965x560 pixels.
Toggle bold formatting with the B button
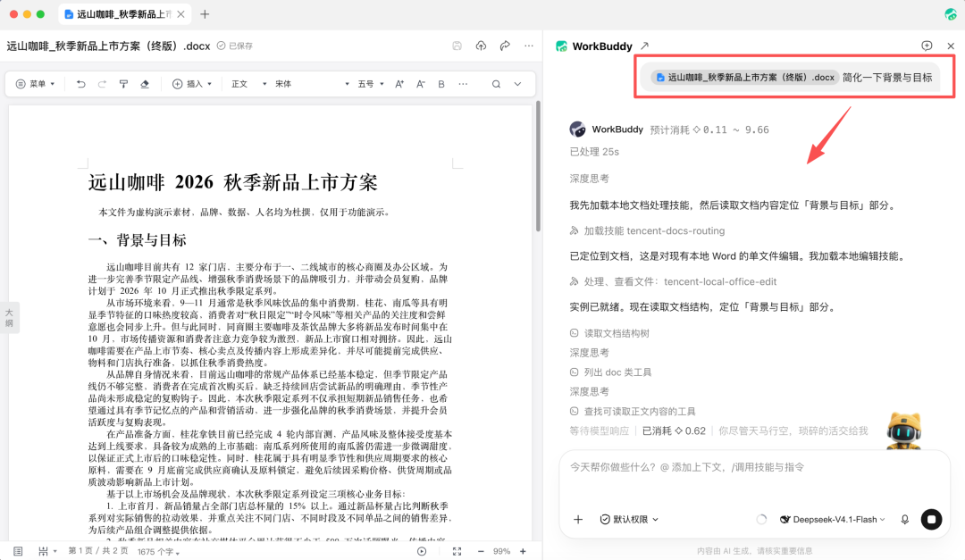click(x=441, y=84)
